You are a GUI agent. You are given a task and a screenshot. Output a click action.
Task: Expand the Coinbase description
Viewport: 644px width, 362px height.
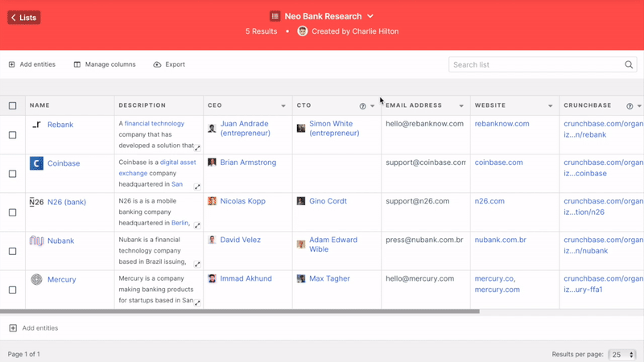(197, 187)
